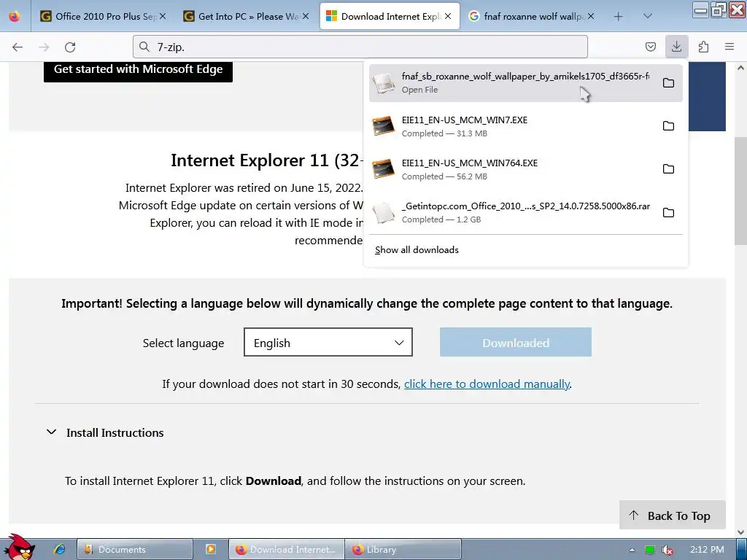Click the address bar containing 7-zip.
Viewport: 747px width, 560px height.
point(360,47)
